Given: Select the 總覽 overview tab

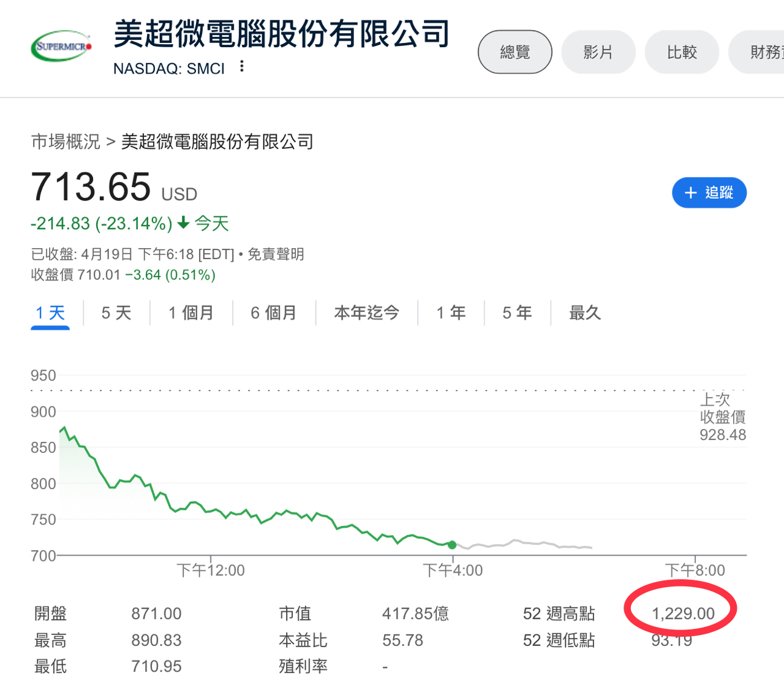Looking at the screenshot, I should [515, 52].
